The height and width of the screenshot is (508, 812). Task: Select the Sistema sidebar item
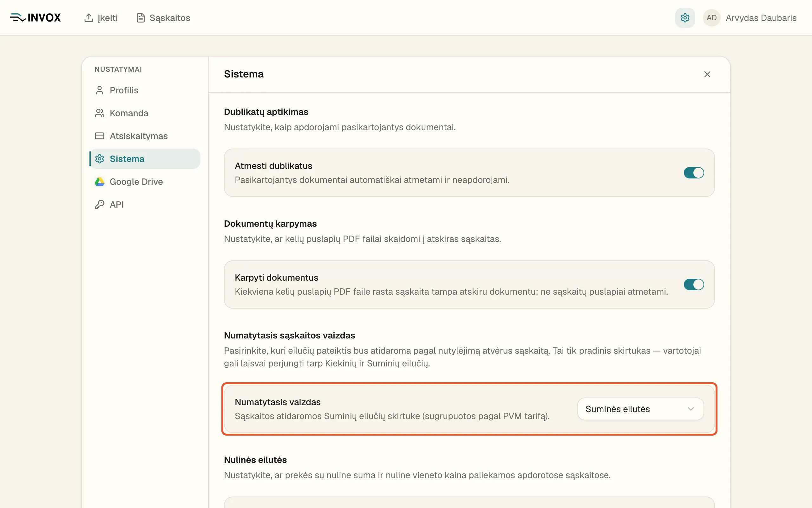point(145,159)
